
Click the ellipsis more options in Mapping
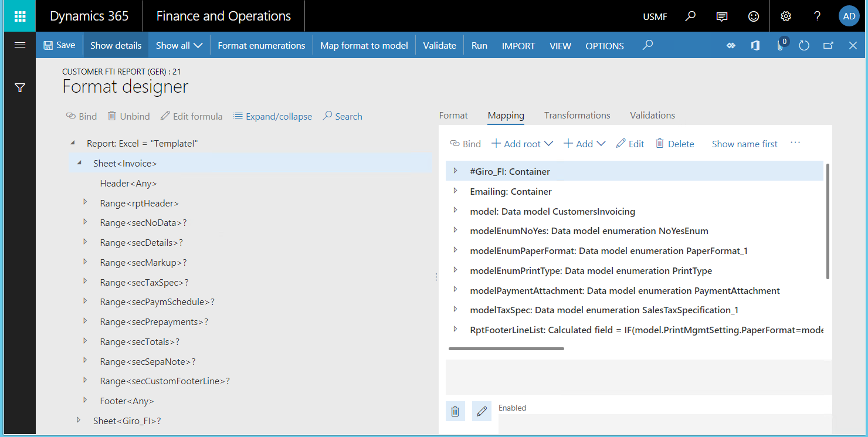(x=795, y=143)
